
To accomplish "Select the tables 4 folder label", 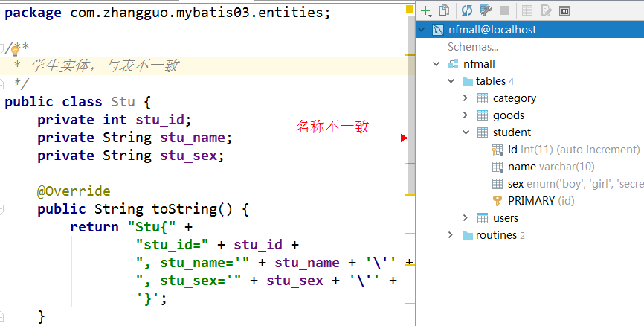I will (x=495, y=81).
